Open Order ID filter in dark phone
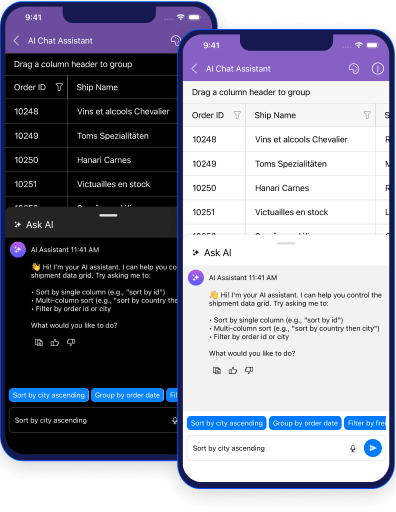The height and width of the screenshot is (512, 396). [x=59, y=87]
